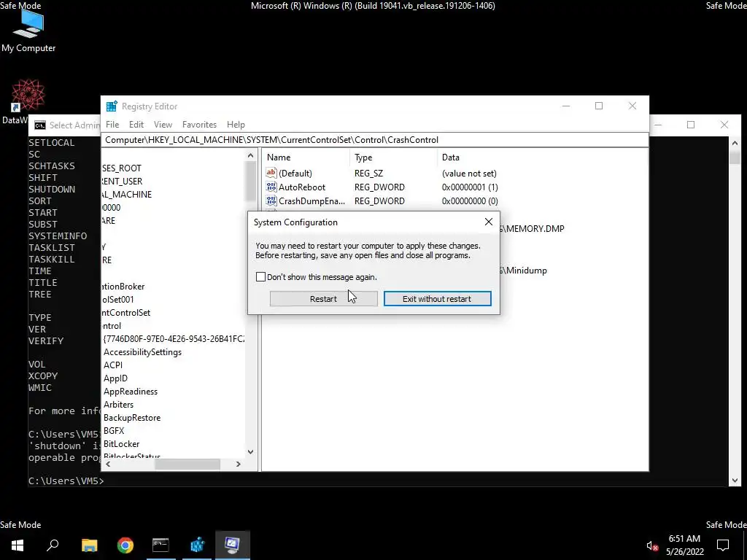Select the (Default) string value icon

(x=271, y=173)
